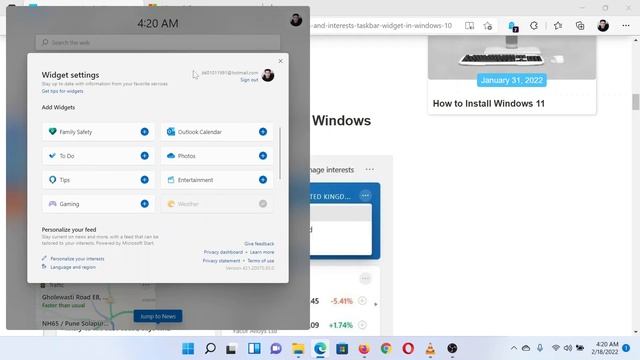Launch Opera from the taskbar
Screen dimensions: 640x360
click(x=408, y=349)
